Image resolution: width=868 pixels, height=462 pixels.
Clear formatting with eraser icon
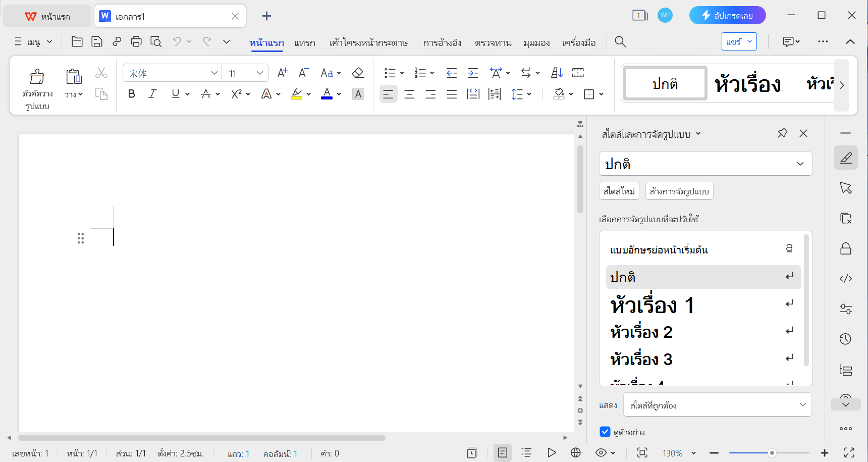point(358,73)
